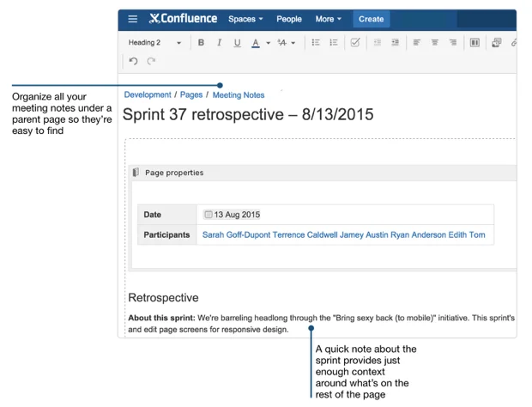Screen dimensions: 532x407
Task: Undo the last edit
Action: pos(133,61)
